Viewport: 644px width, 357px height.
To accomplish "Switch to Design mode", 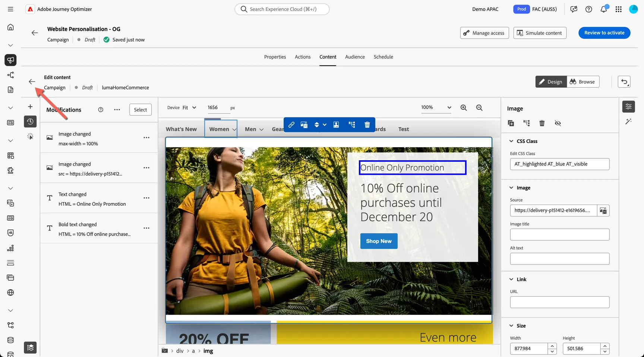I will click(551, 82).
